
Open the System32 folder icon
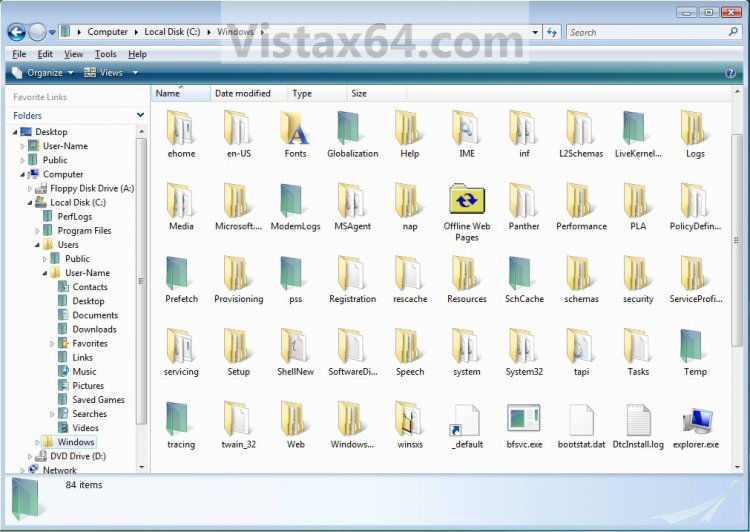point(522,346)
